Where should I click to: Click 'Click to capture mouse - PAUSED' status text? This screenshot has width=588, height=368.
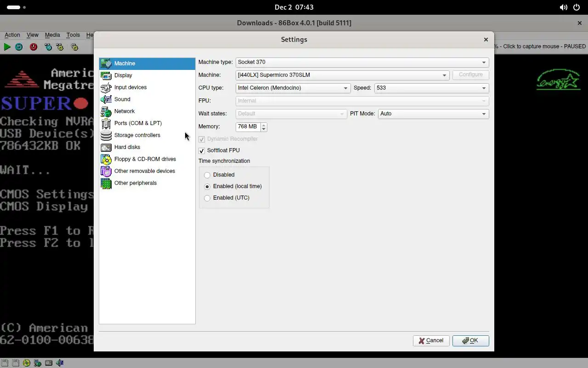click(544, 46)
